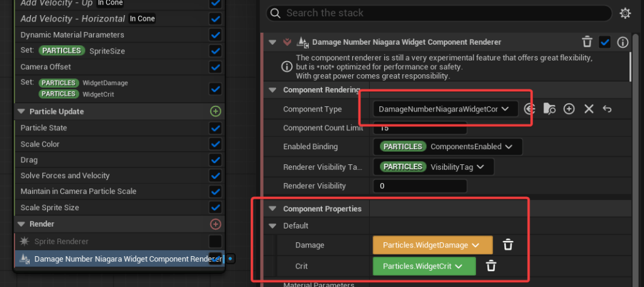
Task: Create new asset with plus icon beside Component Type
Action: coord(569,109)
